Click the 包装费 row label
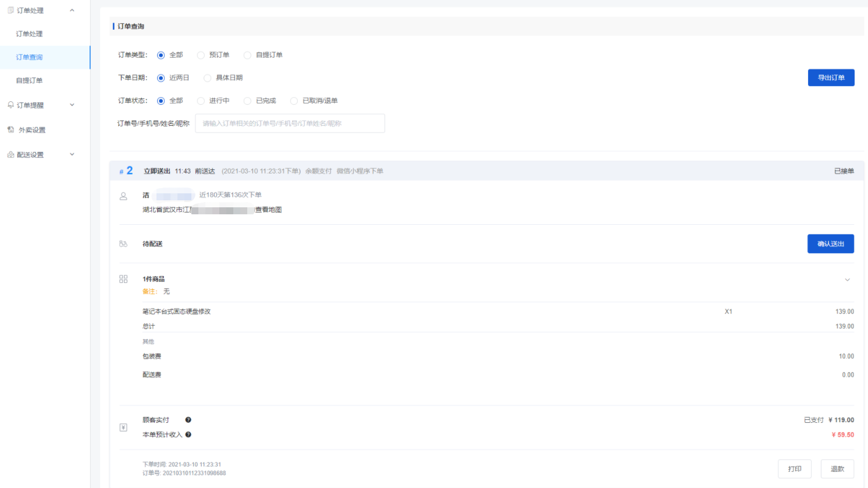 (152, 356)
